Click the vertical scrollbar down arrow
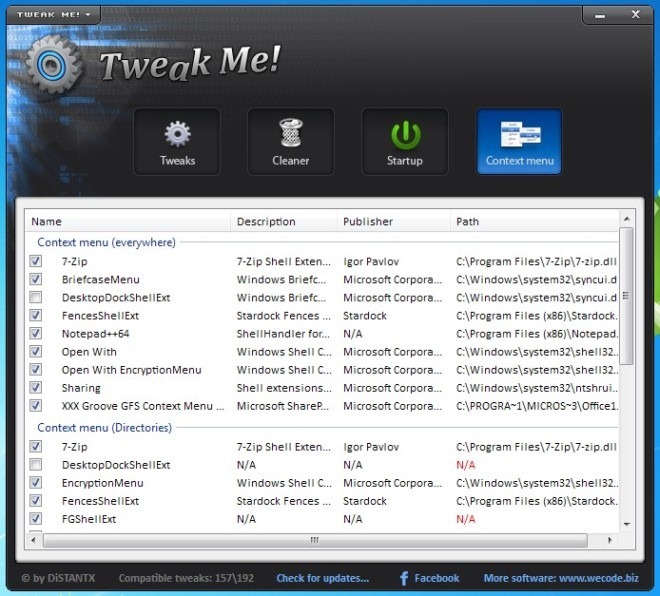Image resolution: width=660 pixels, height=596 pixels. pos(627,524)
